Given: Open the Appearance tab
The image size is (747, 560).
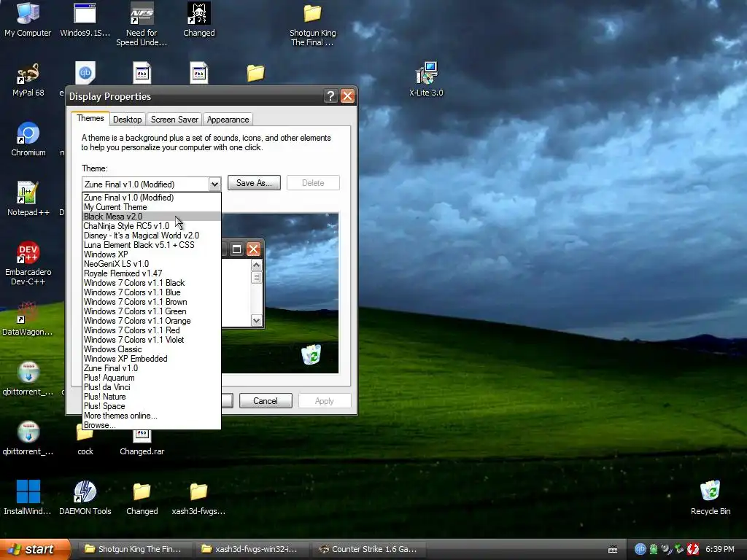Looking at the screenshot, I should coord(228,120).
